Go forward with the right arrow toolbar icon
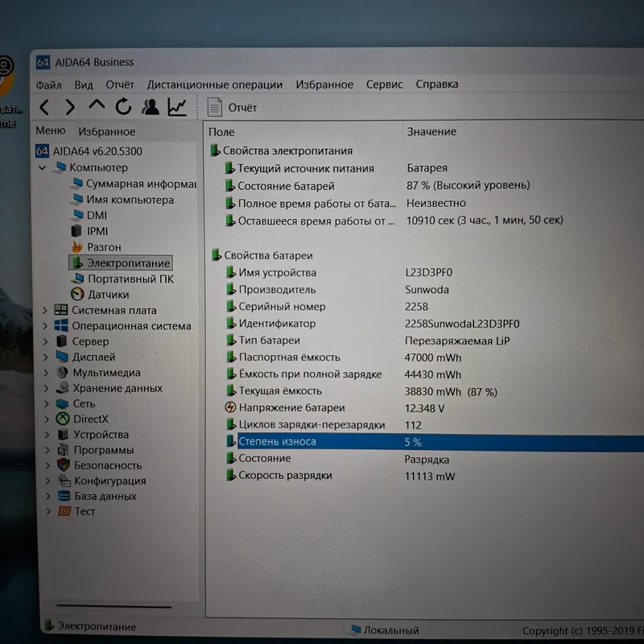This screenshot has height=644, width=644. point(70,107)
